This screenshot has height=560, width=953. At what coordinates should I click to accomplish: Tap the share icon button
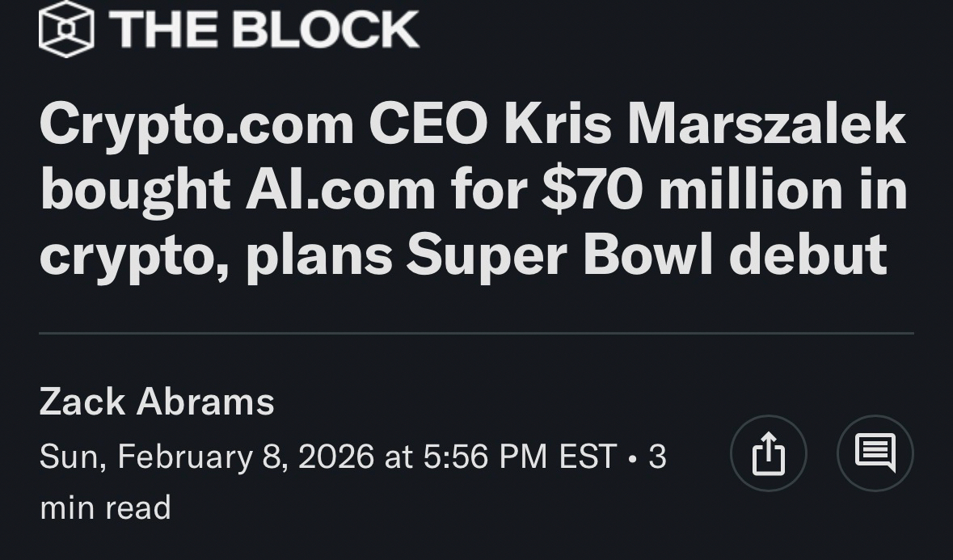click(768, 453)
